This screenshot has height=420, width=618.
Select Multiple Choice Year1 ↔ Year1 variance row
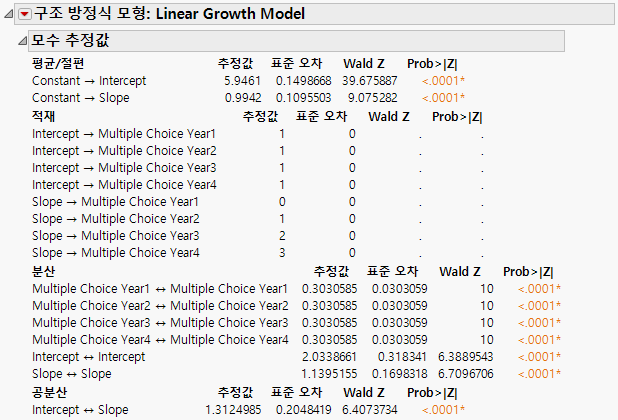[160, 289]
